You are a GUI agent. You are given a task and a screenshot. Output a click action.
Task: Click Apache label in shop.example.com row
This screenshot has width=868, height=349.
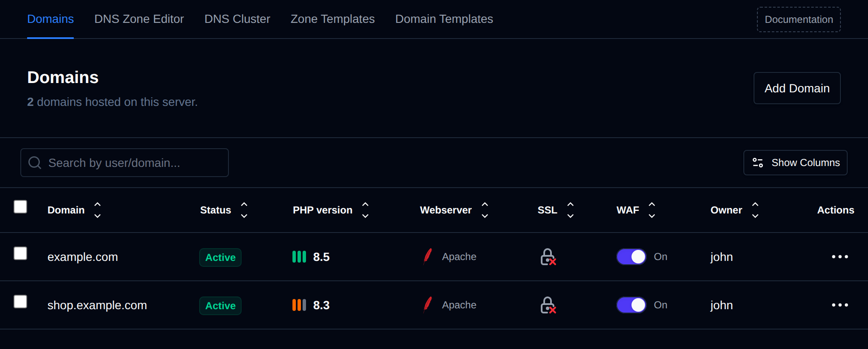[x=459, y=305]
